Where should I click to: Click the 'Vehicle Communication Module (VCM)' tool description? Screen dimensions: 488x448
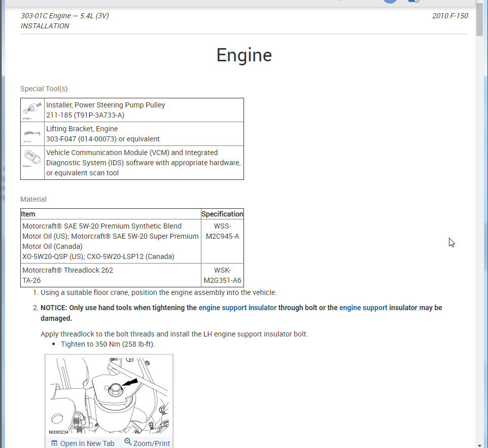tap(143, 163)
